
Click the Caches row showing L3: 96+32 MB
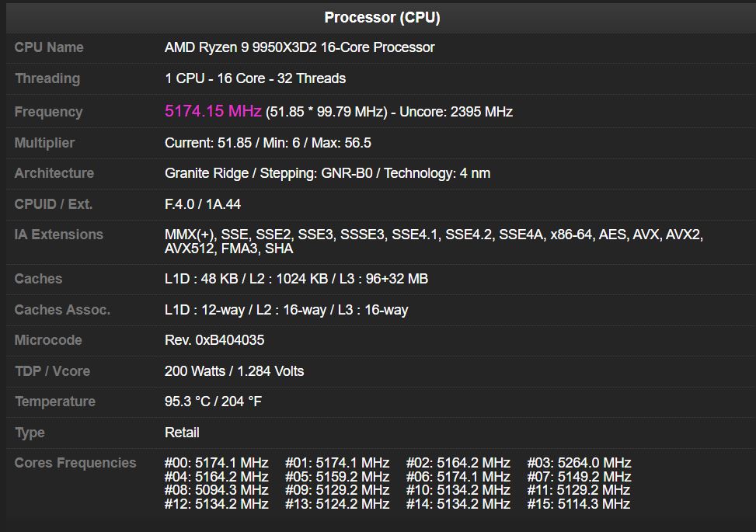(295, 278)
